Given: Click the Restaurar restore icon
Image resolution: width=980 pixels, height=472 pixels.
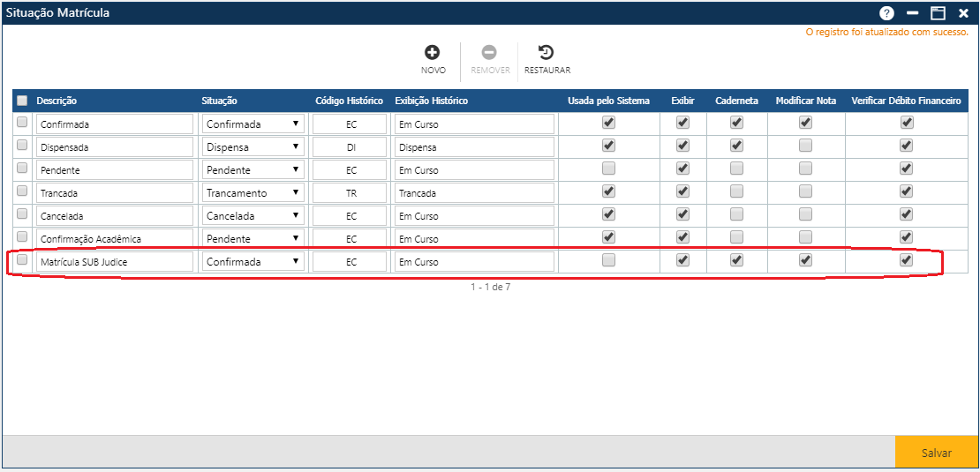Looking at the screenshot, I should [547, 54].
